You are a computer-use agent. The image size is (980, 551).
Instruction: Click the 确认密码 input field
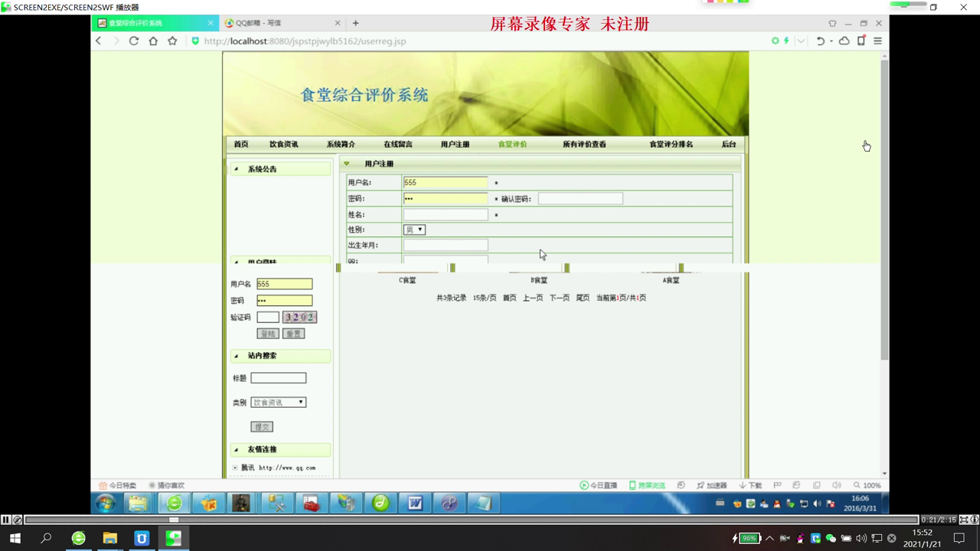point(580,198)
